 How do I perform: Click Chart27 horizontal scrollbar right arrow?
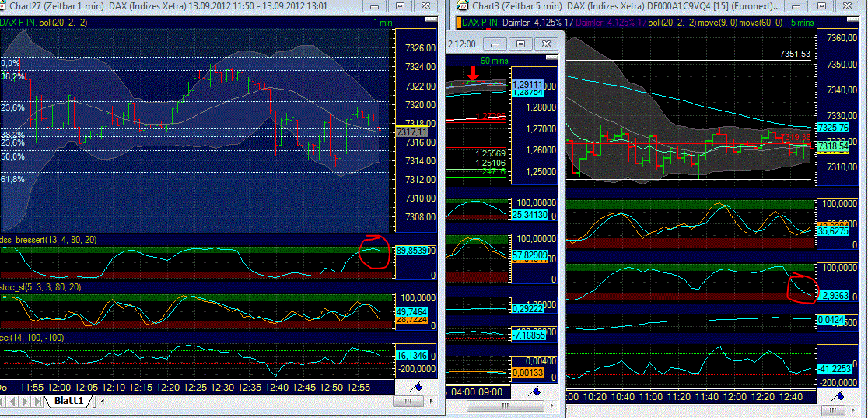(431, 401)
